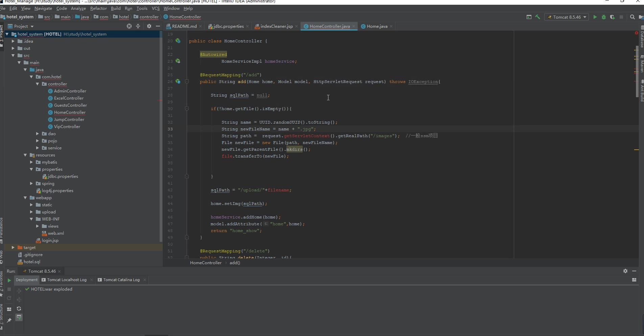Viewport: 644px width, 336px height.
Task: Start debugging with the green bug icon
Action: [x=604, y=17]
